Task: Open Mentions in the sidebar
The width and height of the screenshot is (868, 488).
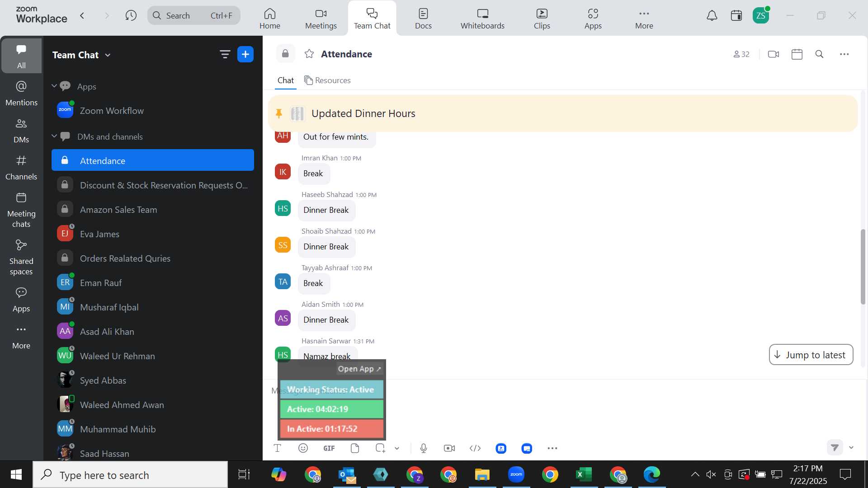Action: tap(21, 94)
